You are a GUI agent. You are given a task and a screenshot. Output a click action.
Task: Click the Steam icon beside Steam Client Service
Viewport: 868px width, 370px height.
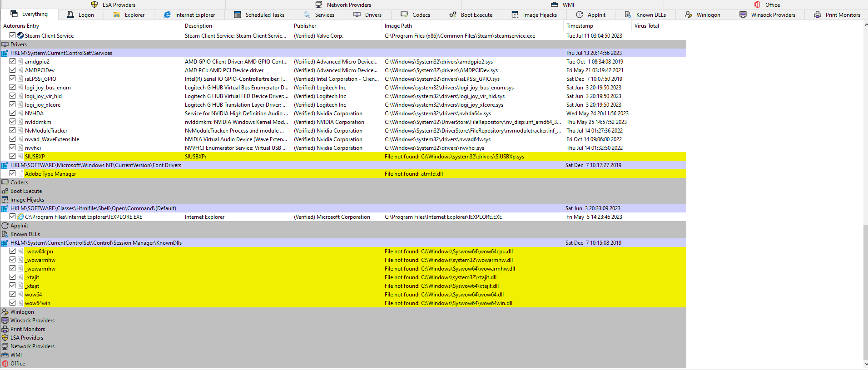click(x=20, y=35)
